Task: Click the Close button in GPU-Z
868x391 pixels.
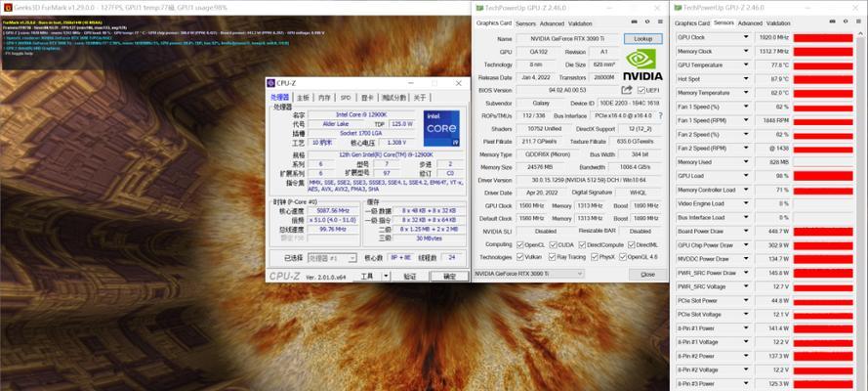Action: click(647, 274)
